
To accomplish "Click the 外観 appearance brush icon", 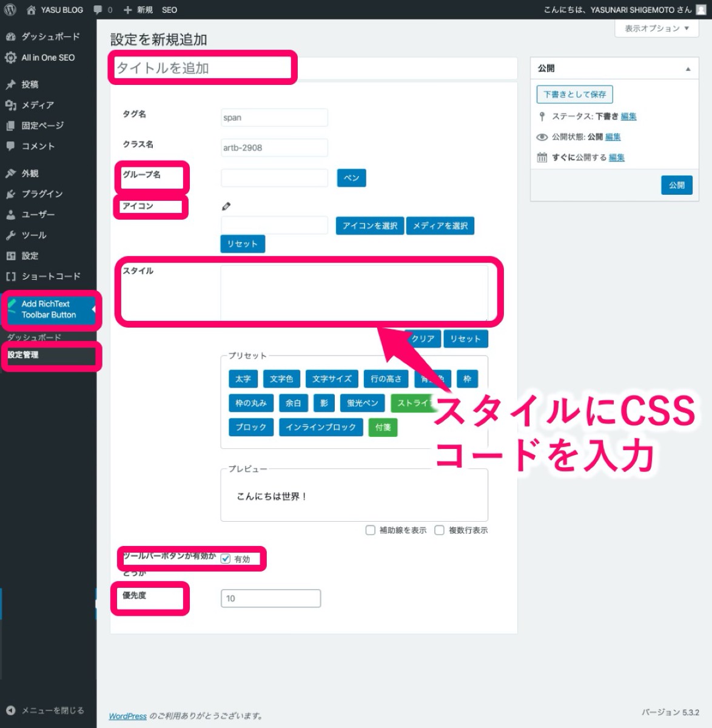I will [10, 174].
